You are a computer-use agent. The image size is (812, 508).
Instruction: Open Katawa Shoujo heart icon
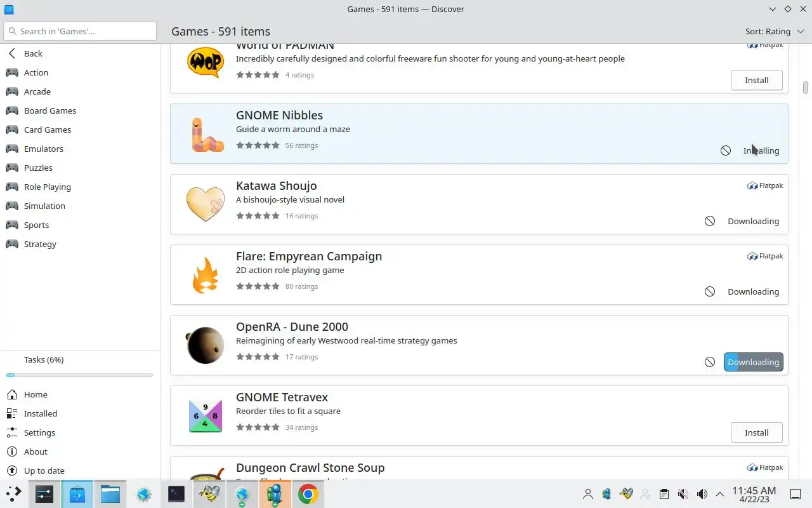coord(206,204)
